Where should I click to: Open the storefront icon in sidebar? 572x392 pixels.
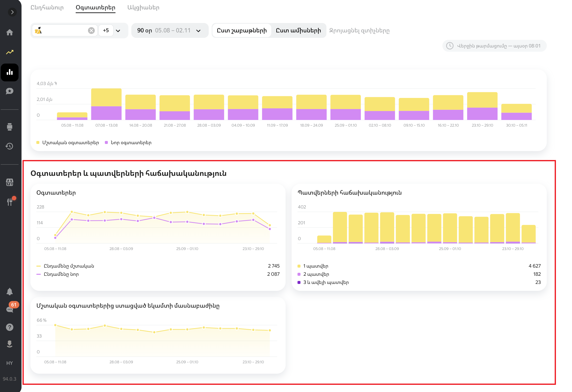click(x=10, y=182)
